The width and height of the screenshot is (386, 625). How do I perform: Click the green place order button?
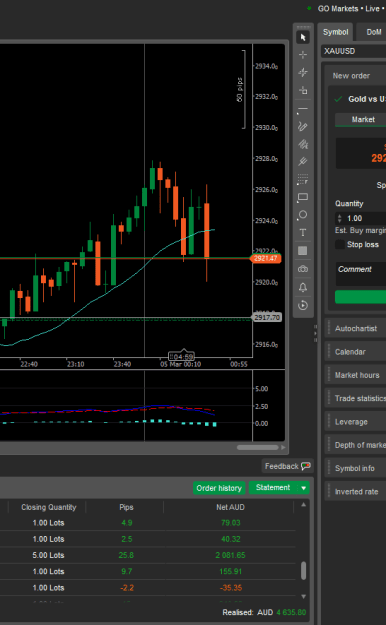(x=360, y=297)
